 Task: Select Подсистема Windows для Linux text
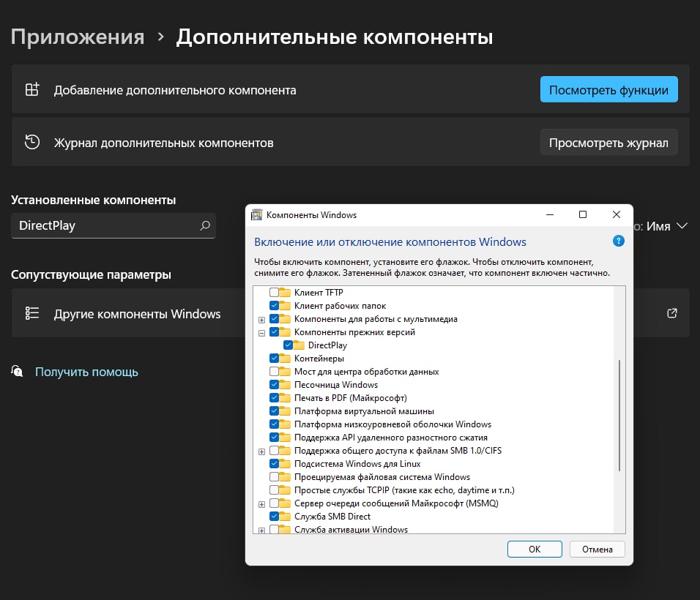pos(357,464)
